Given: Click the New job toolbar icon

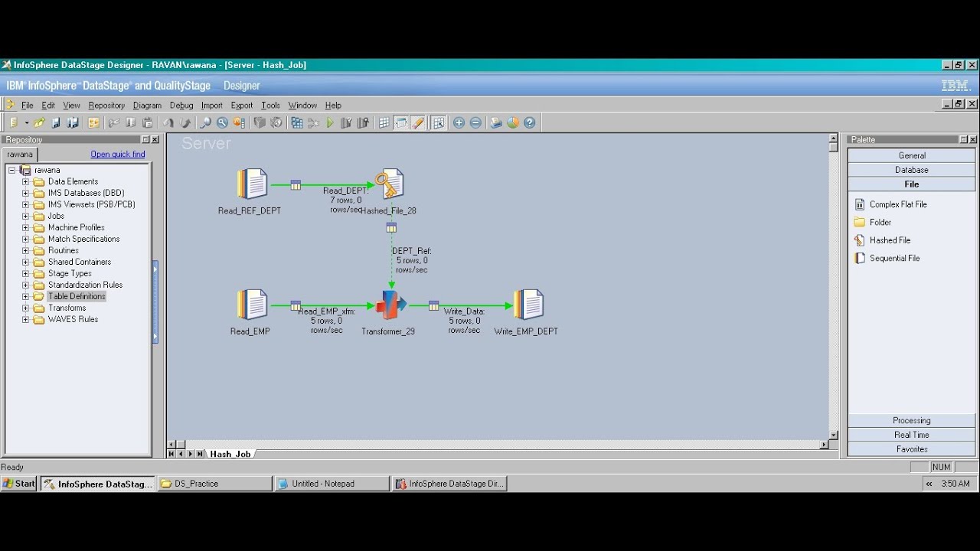Looking at the screenshot, I should (14, 122).
